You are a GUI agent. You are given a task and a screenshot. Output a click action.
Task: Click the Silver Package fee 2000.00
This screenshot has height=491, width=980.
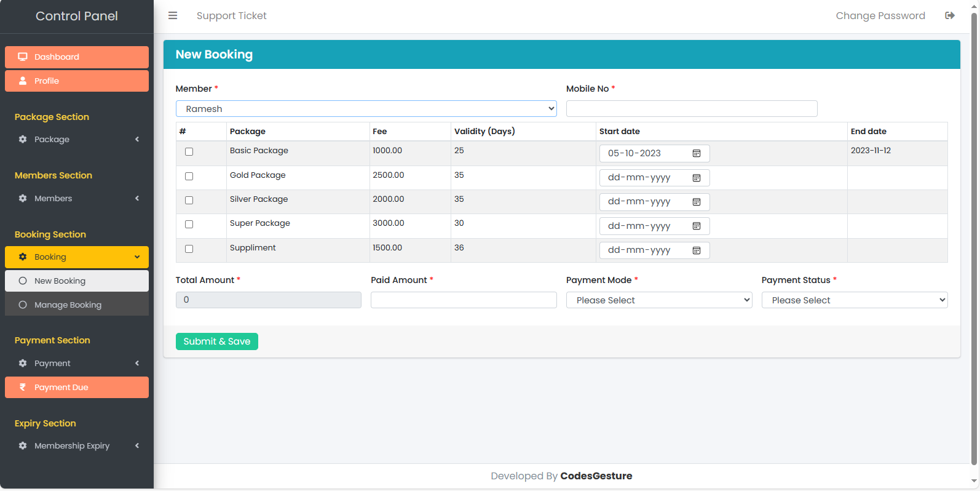click(x=389, y=199)
